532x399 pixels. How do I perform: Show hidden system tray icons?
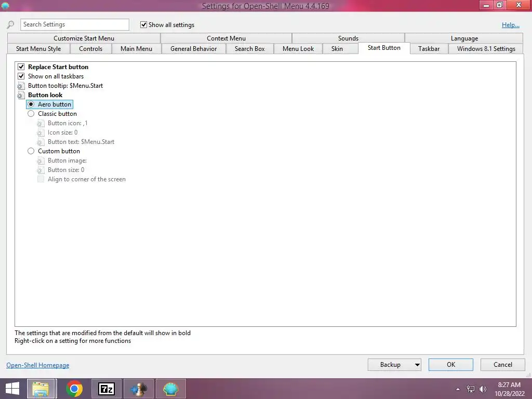pos(458,389)
